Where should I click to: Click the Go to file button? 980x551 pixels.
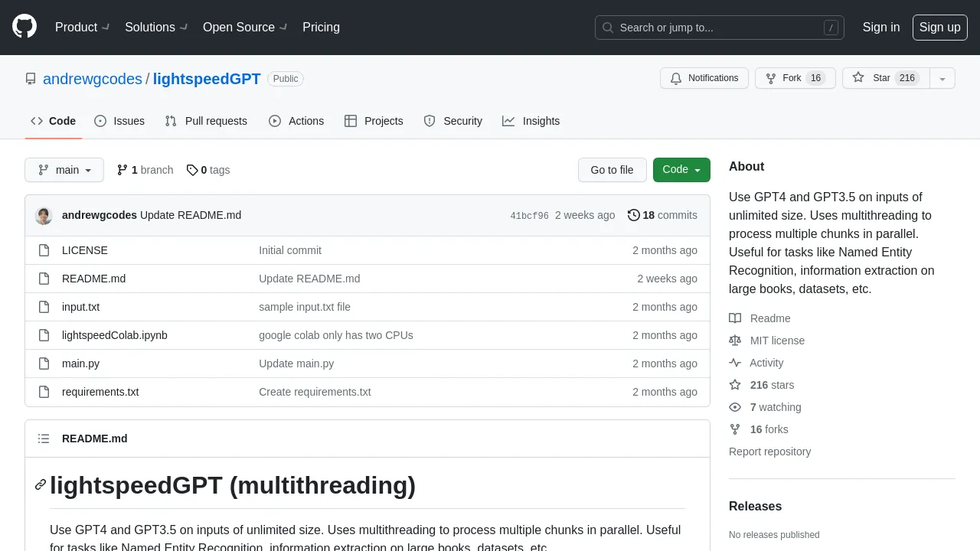pos(612,170)
